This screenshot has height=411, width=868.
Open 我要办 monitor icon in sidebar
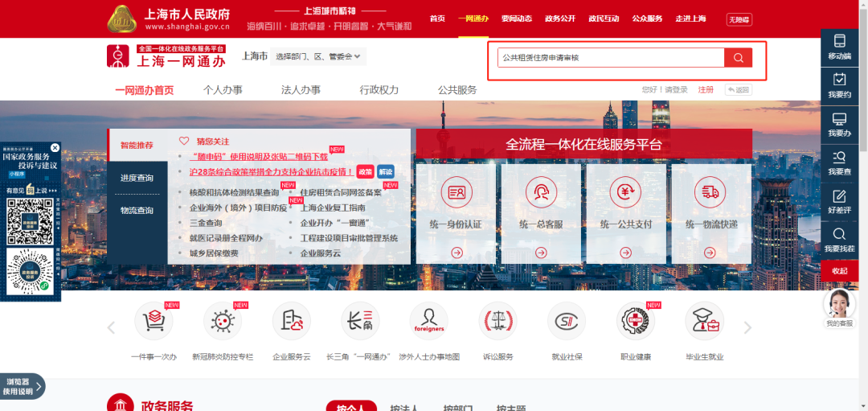tap(839, 118)
